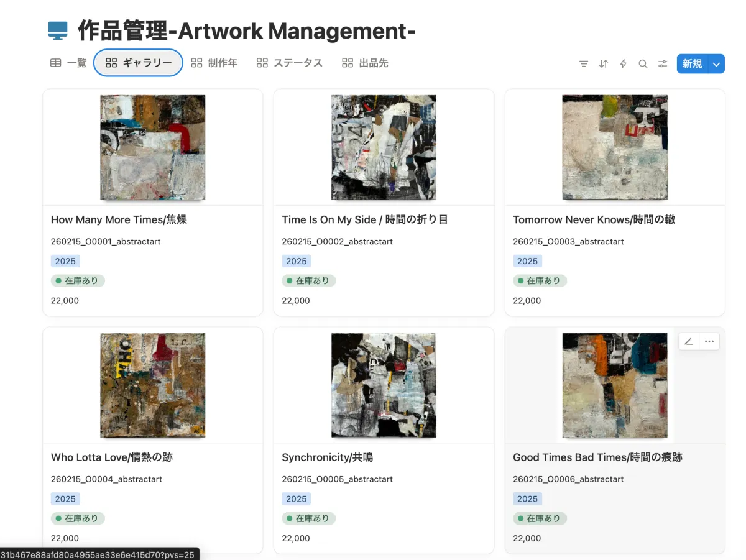The image size is (746, 560).
Task: Open the Tomorrow Never Knows artwork thumbnail
Action: pyautogui.click(x=615, y=147)
